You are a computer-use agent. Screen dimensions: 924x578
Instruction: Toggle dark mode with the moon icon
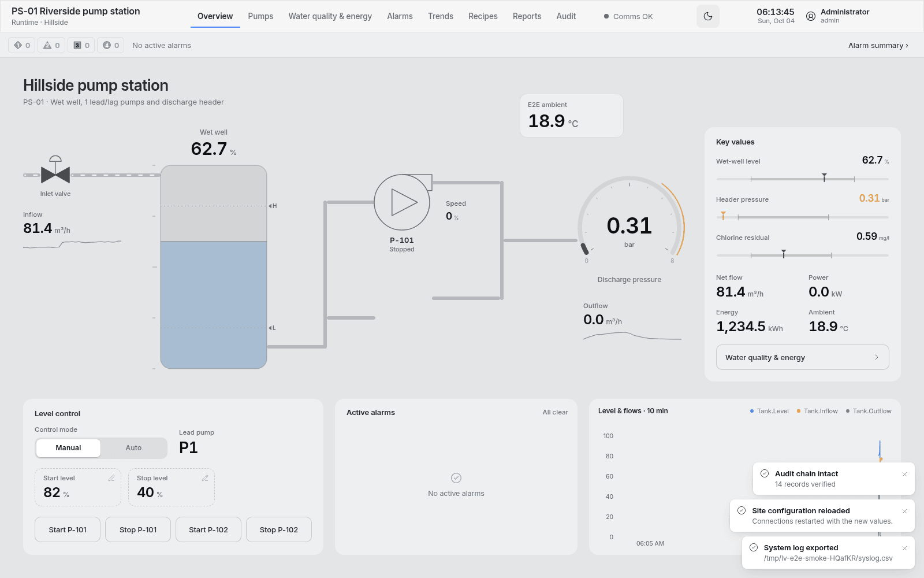[x=708, y=16]
